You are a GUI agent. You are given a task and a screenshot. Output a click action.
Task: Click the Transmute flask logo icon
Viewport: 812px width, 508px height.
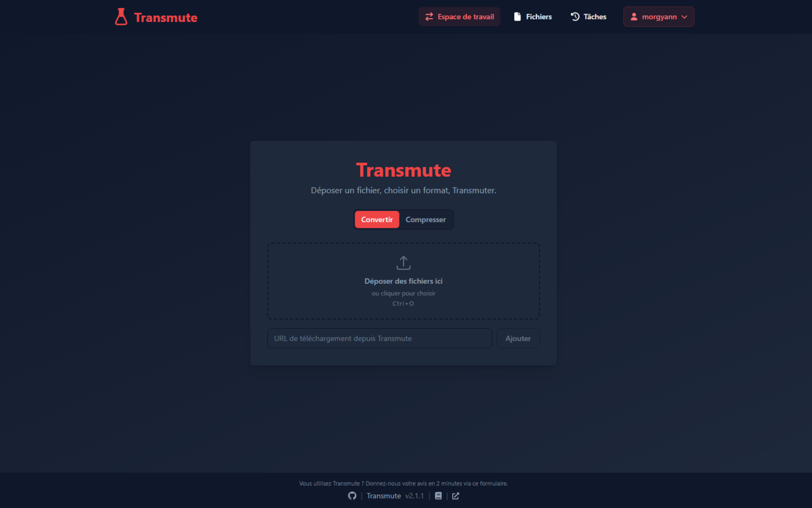tap(121, 17)
